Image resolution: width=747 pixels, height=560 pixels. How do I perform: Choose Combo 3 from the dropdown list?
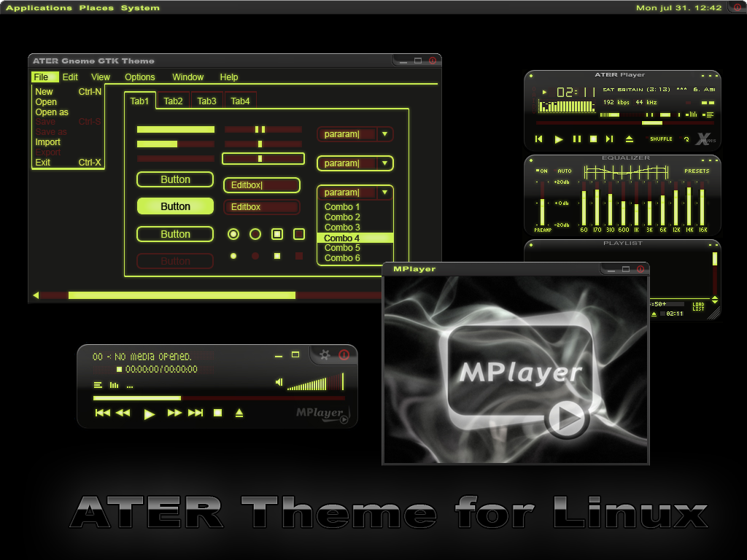coord(355,227)
